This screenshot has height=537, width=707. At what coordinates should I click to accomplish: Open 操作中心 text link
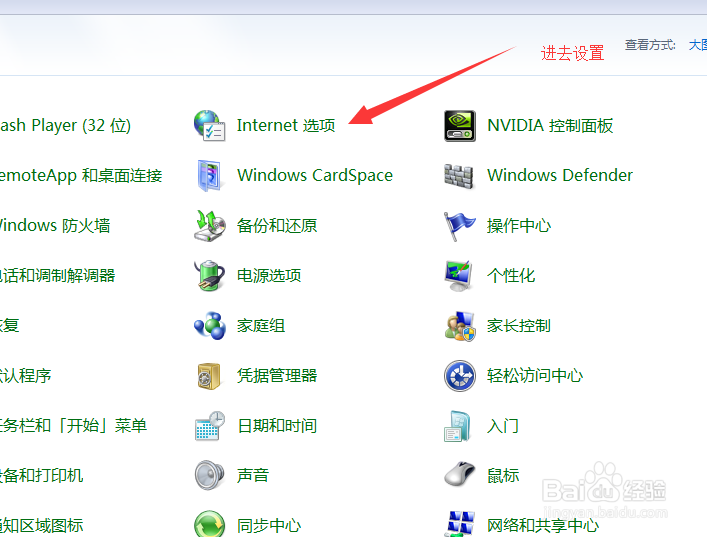[519, 226]
